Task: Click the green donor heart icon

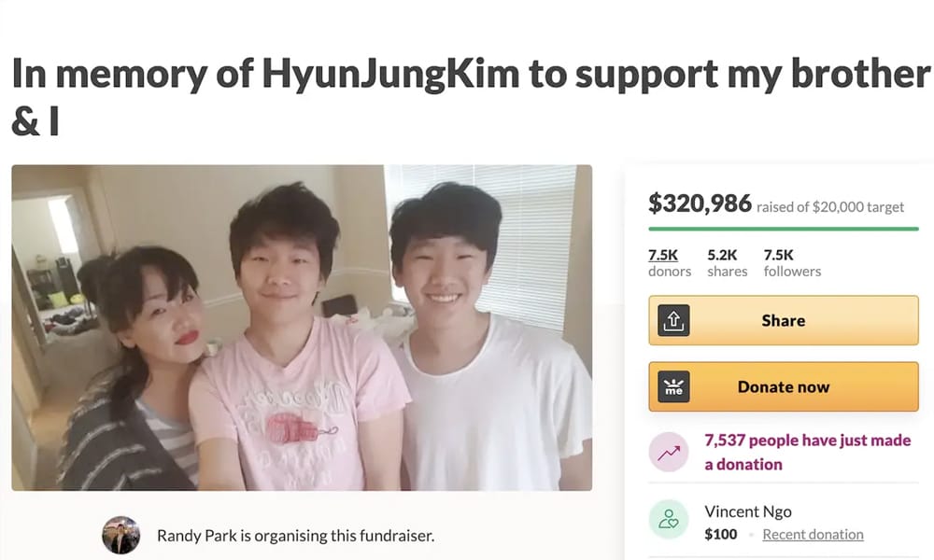Action: [669, 520]
